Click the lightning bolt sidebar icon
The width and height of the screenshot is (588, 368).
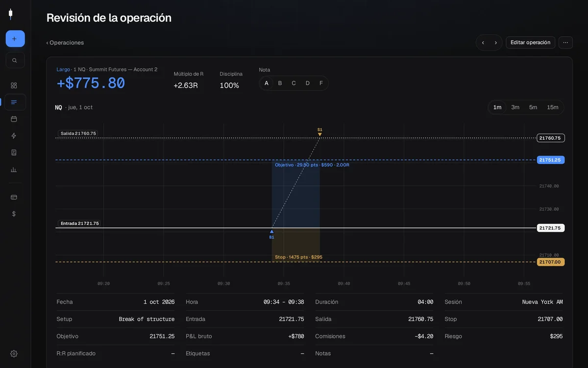(x=14, y=136)
